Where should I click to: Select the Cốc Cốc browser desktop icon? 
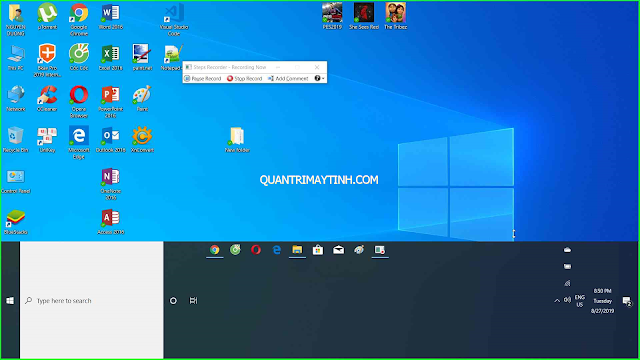[79, 58]
